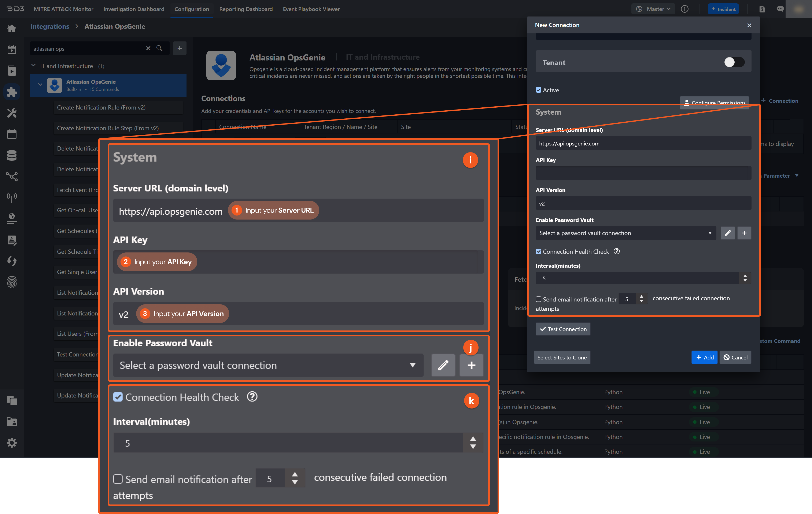Screen dimensions: 812x514
Task: Open the Master workspace dropdown
Action: 653,9
